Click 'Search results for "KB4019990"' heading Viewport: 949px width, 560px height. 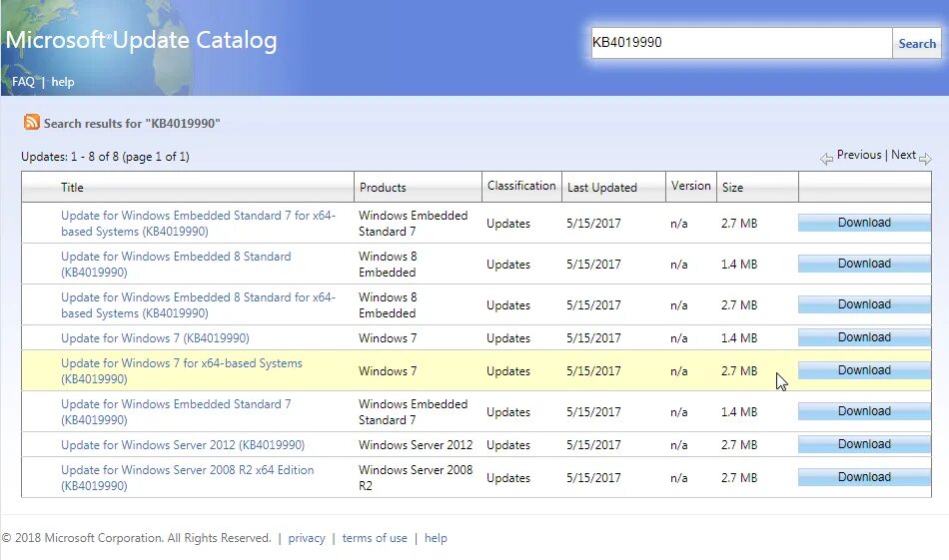[x=131, y=124]
